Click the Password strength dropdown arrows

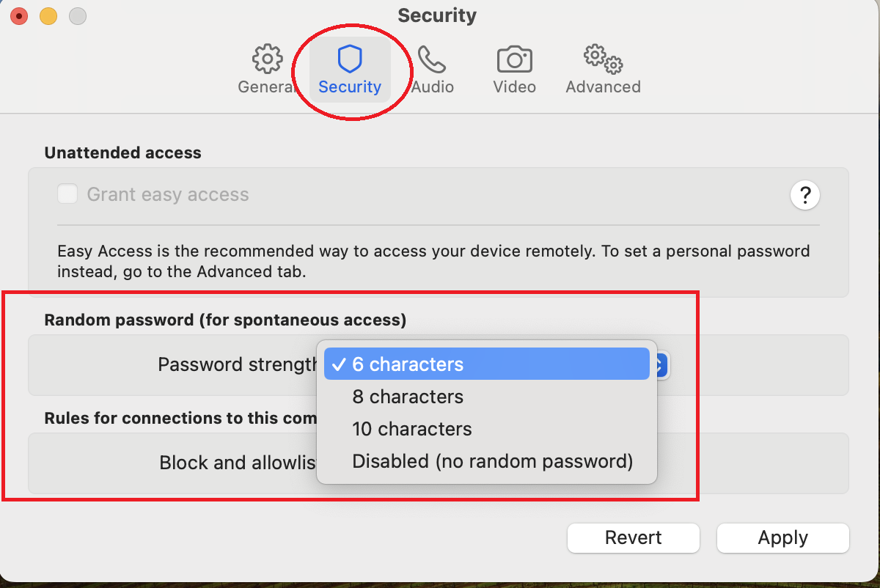[661, 364]
